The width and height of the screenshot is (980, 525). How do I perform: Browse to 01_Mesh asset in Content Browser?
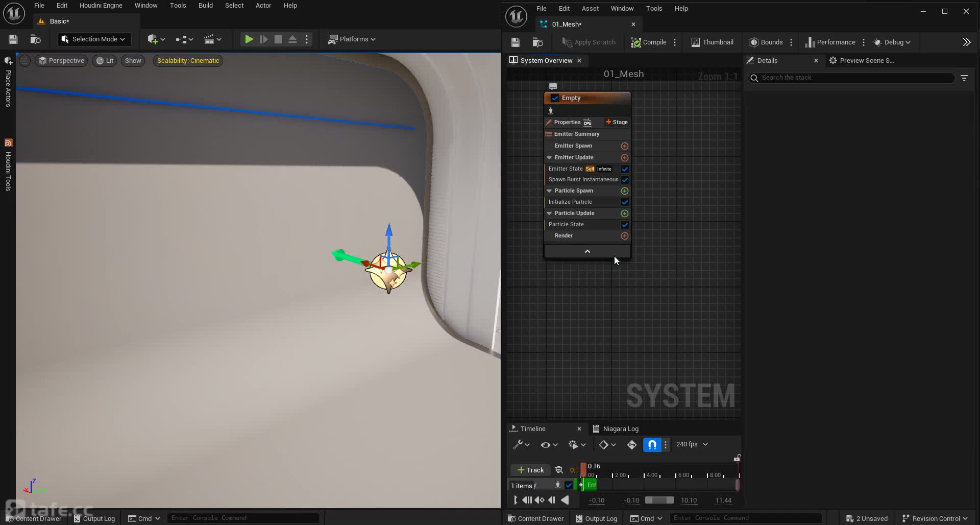coord(538,42)
